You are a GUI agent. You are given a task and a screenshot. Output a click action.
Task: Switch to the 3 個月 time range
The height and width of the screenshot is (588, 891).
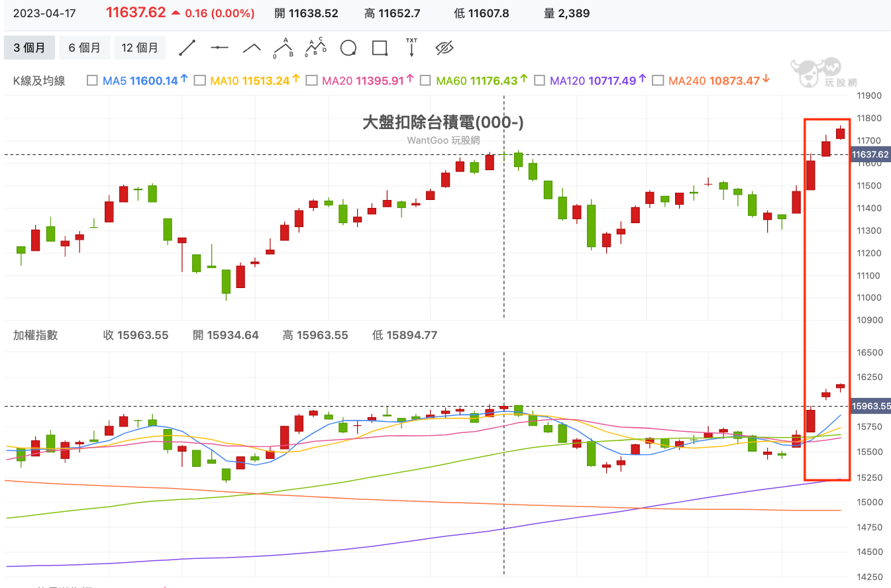pyautogui.click(x=30, y=48)
